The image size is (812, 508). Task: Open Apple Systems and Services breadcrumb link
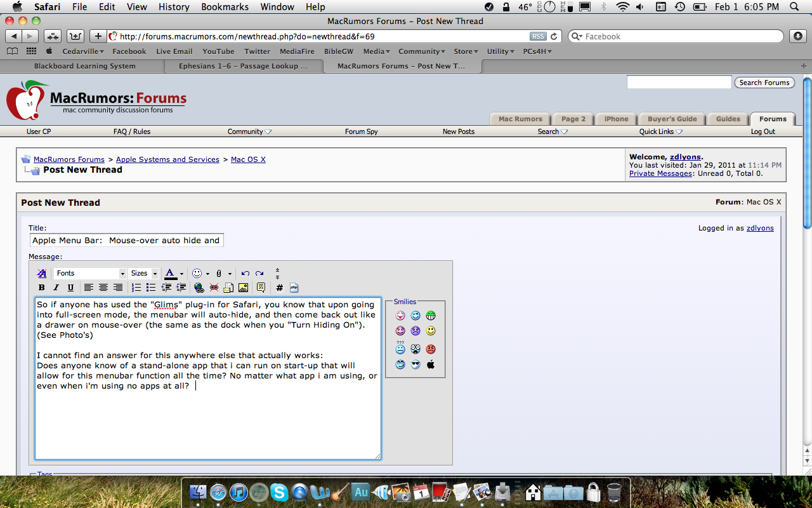tap(167, 159)
